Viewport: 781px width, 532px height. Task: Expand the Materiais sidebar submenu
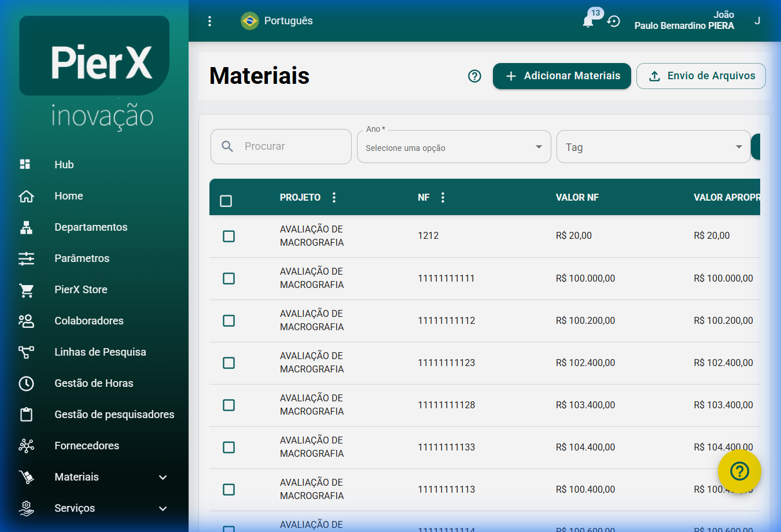tap(163, 477)
